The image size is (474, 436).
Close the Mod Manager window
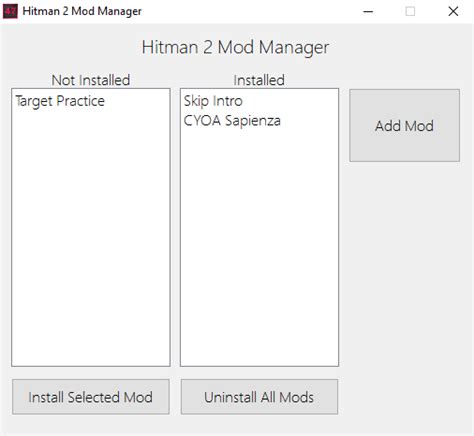pos(453,12)
